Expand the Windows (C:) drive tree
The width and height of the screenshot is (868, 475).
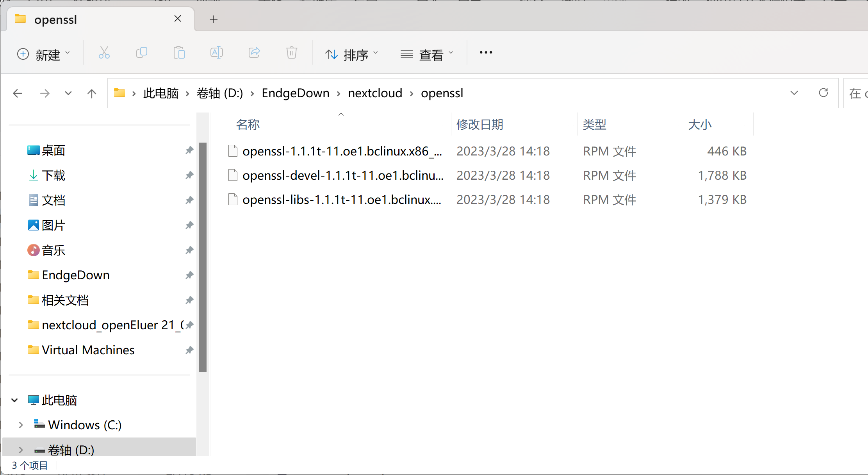click(21, 425)
